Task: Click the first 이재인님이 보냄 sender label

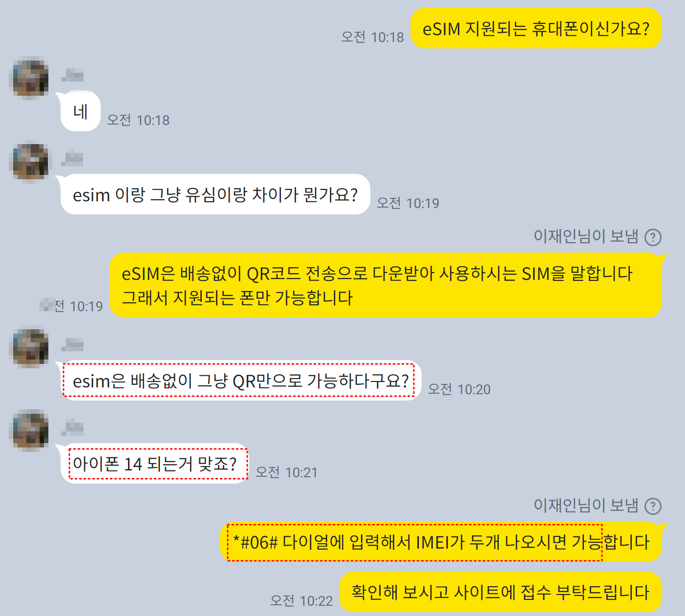Action: coord(586,236)
